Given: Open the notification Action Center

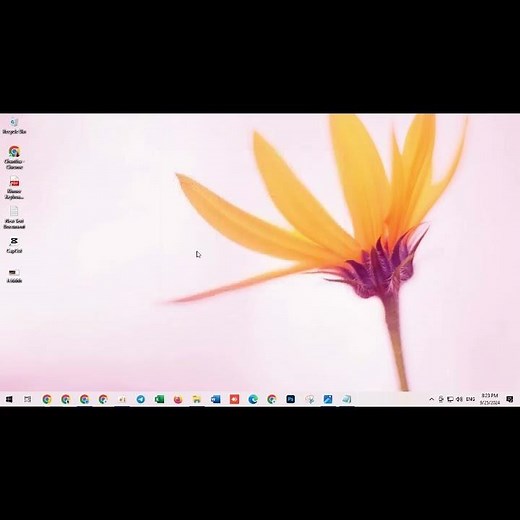Looking at the screenshot, I should [x=509, y=399].
